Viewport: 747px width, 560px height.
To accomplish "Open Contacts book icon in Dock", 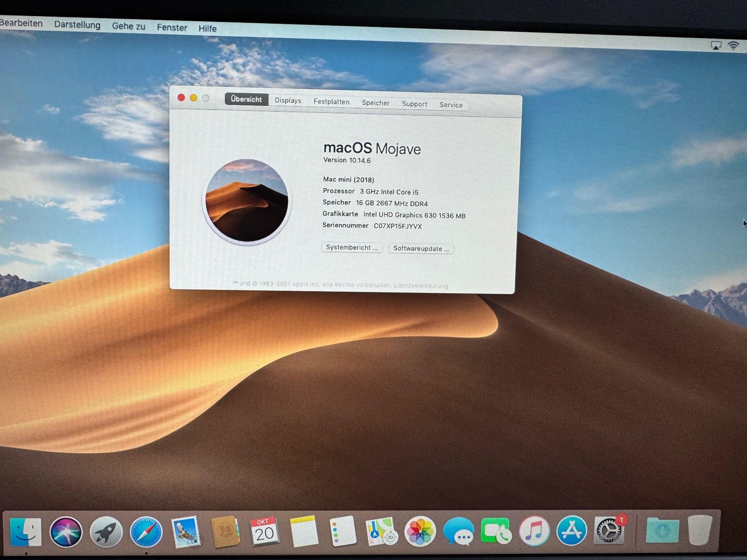I will 225,532.
